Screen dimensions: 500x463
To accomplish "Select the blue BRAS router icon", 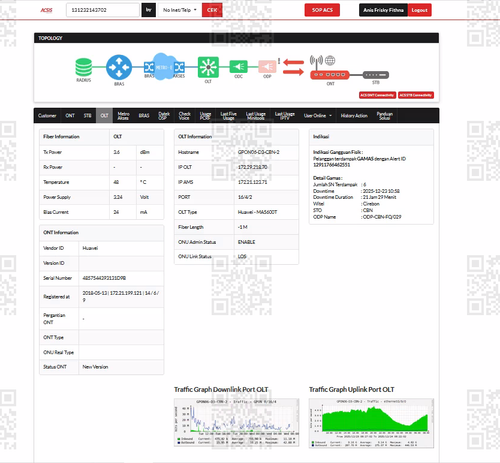I will tap(119, 67).
